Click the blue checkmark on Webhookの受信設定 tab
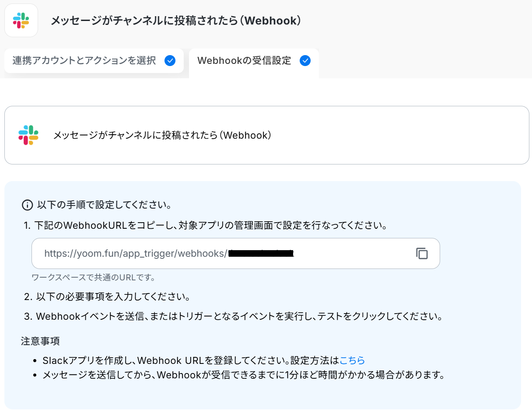Viewport: 532px width, 412px height. point(305,61)
